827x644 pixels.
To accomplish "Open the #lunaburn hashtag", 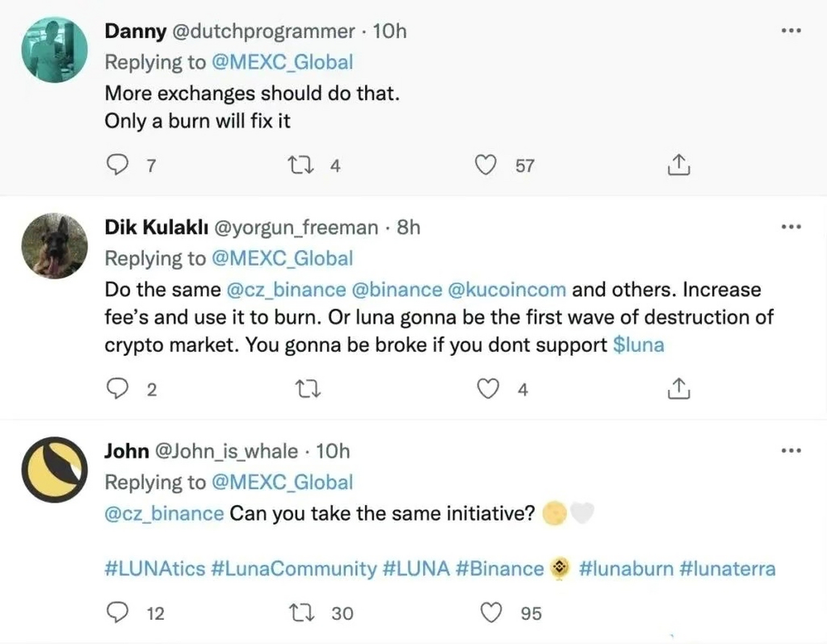I will [626, 569].
